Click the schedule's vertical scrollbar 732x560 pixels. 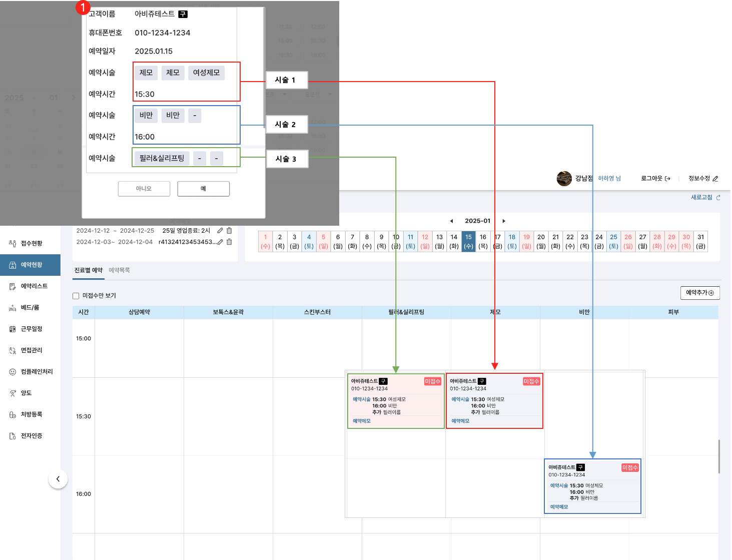pos(719,456)
